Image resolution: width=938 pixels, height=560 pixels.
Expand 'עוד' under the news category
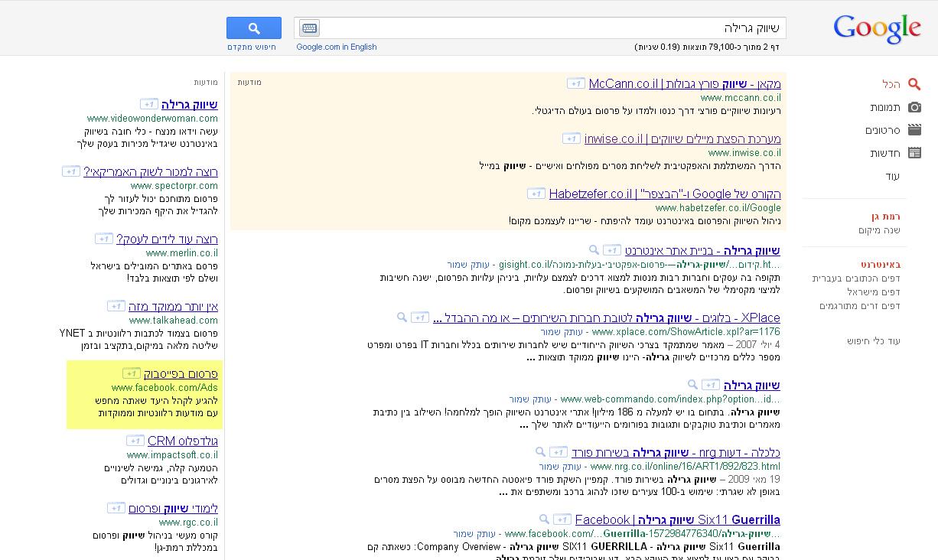tap(892, 176)
